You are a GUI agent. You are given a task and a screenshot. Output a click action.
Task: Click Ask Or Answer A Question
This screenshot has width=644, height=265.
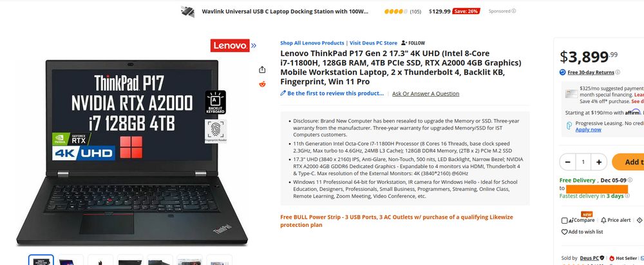(x=426, y=94)
